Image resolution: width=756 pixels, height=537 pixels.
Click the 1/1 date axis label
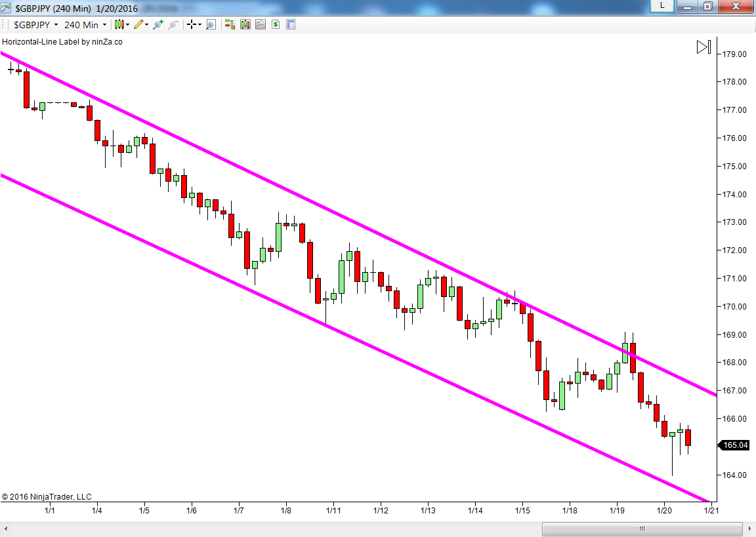50,511
